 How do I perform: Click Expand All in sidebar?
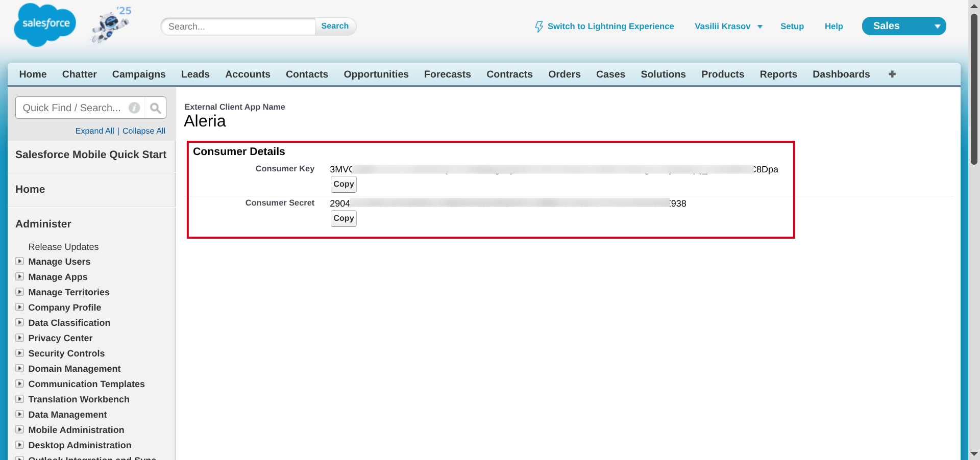coord(95,131)
